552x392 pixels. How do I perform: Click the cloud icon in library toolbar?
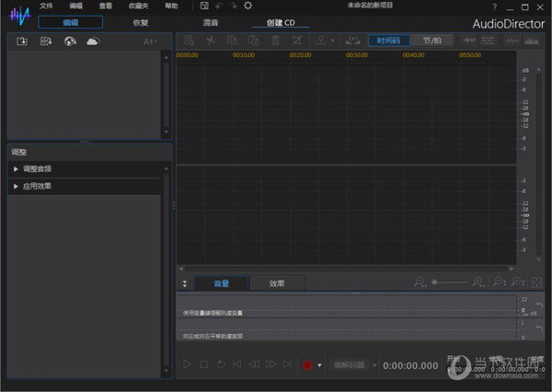pyautogui.click(x=93, y=41)
